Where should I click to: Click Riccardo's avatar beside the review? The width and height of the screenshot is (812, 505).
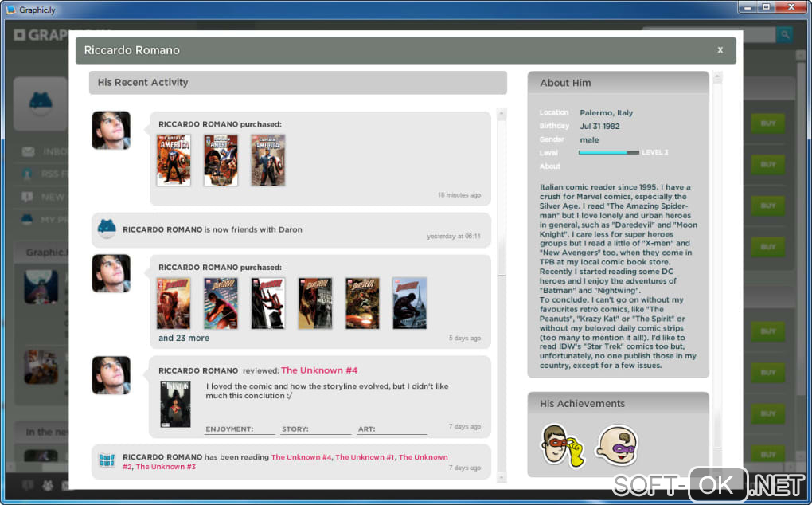pyautogui.click(x=111, y=375)
